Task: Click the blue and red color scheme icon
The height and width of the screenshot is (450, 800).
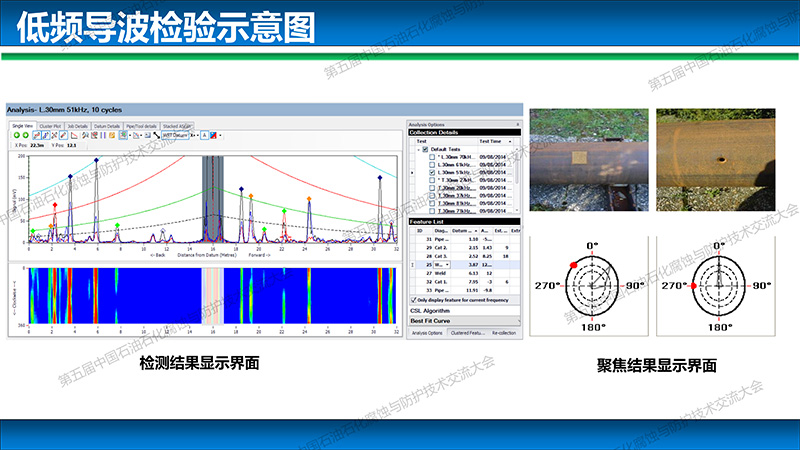Action: (x=213, y=135)
